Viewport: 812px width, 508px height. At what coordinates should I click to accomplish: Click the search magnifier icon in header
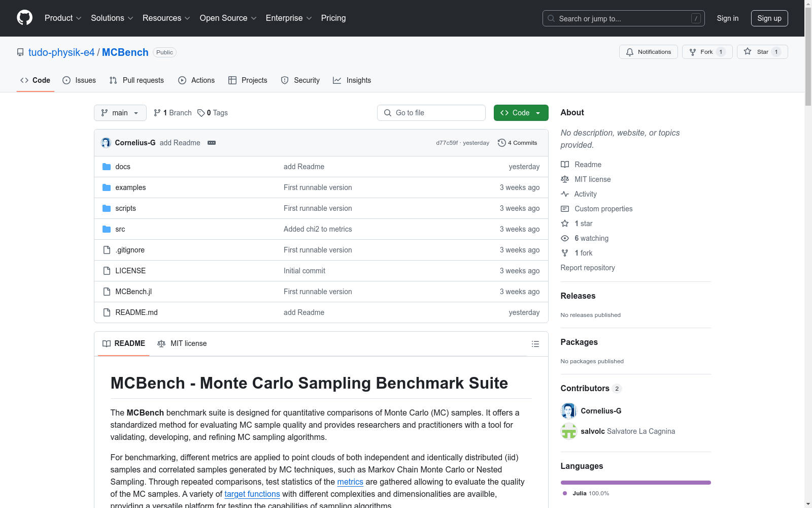click(551, 18)
